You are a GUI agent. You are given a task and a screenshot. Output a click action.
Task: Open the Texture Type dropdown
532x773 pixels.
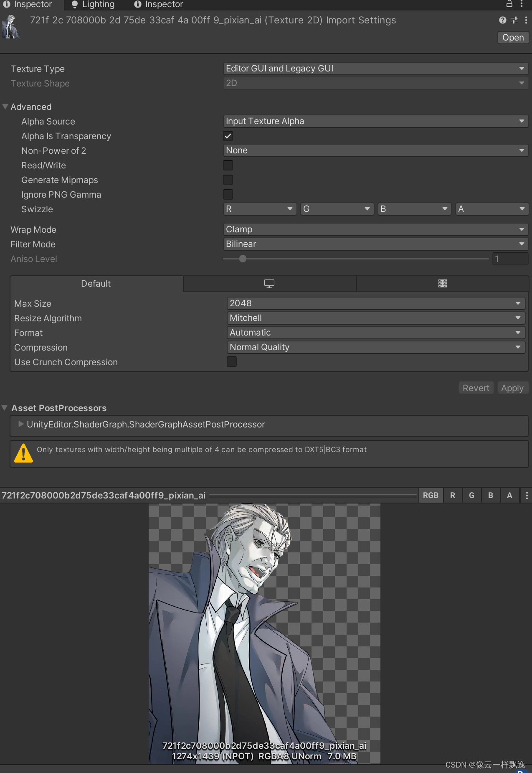click(376, 69)
